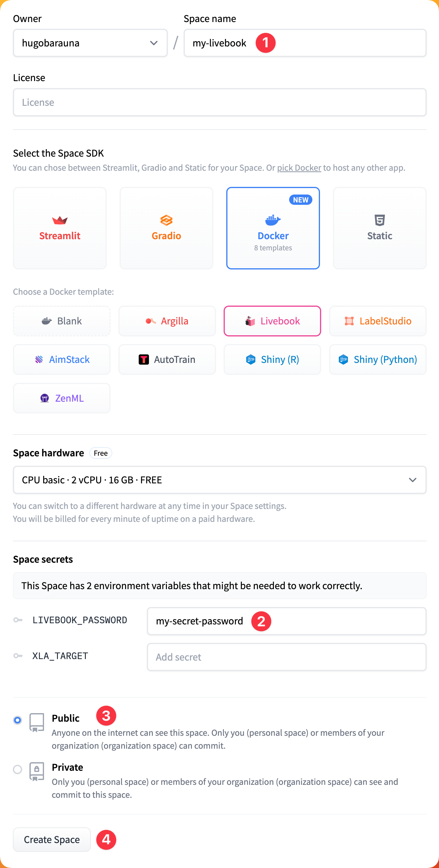
Task: Select the LabelStudio template
Action: point(378,321)
